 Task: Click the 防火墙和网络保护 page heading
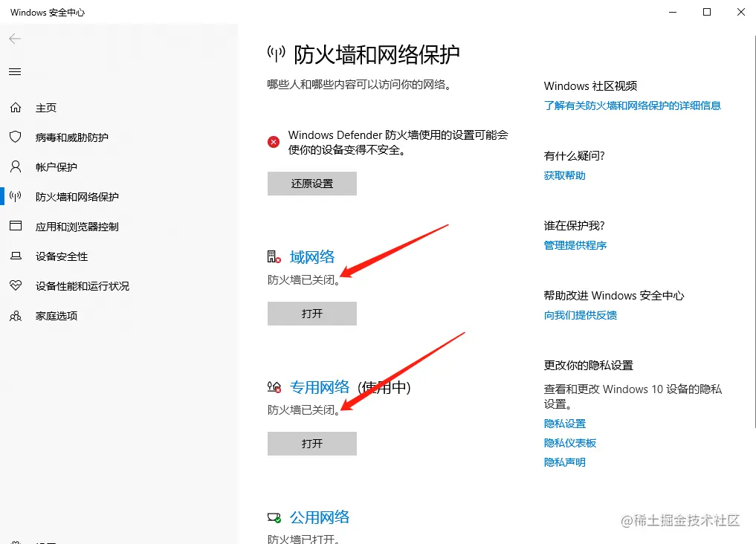pyautogui.click(x=377, y=54)
